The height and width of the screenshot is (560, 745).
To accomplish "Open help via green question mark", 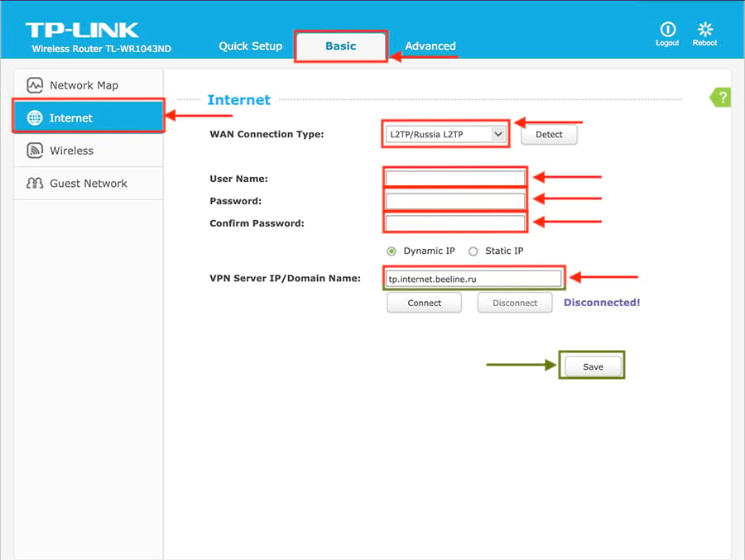I will 721,98.
